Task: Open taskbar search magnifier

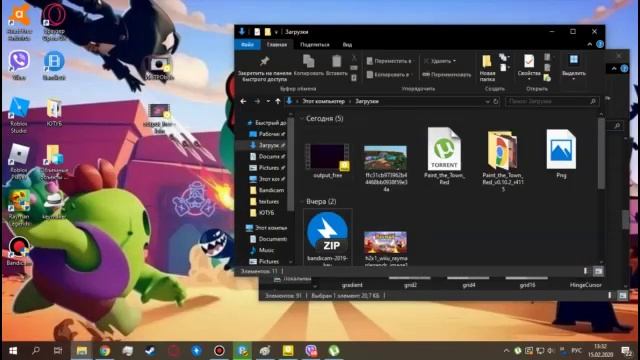Action: (36, 351)
